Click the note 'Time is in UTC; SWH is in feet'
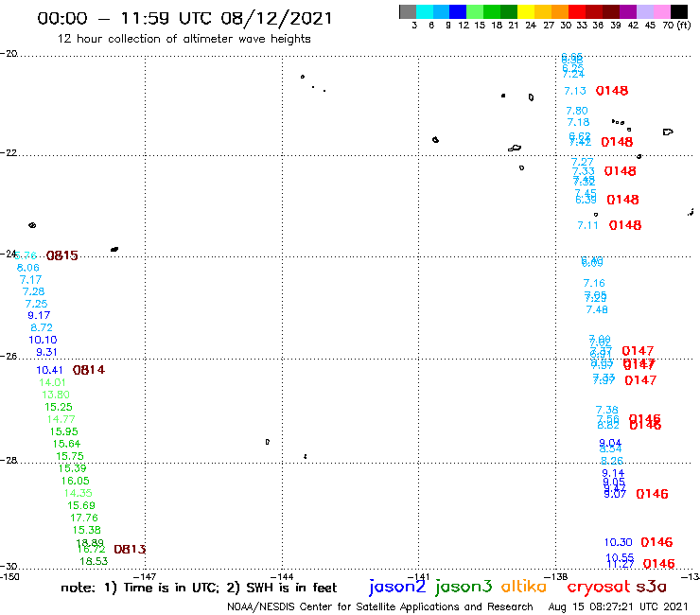Screen dimensions: 700x615 [199, 588]
